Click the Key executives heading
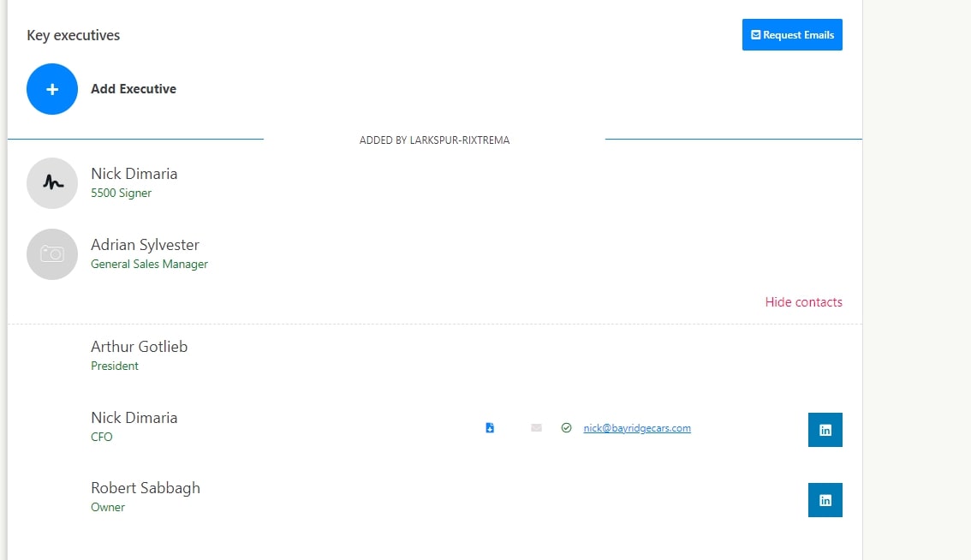971x560 pixels. [74, 36]
